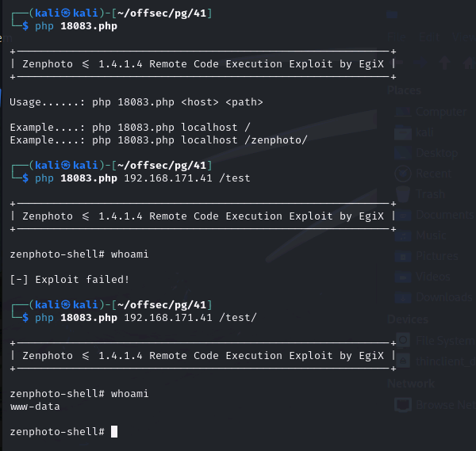This screenshot has width=476, height=451.
Task: Click the Devices heading in sidebar
Action: coord(408,319)
